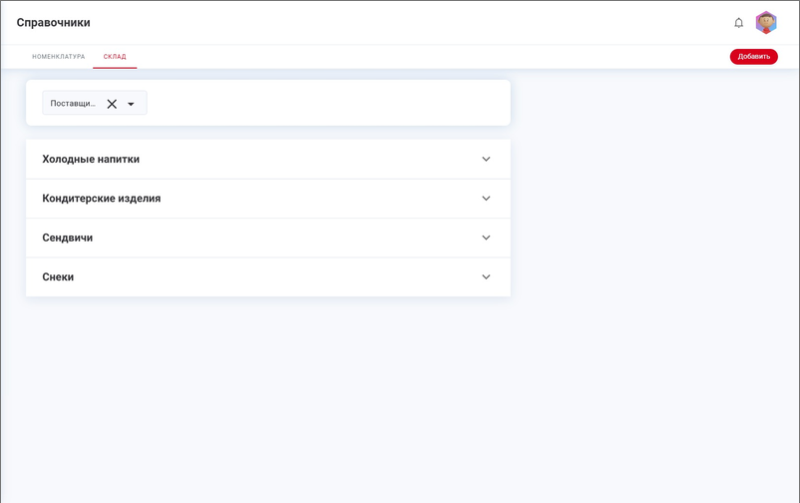
Task: Click the middle of the Снеки row
Action: (x=268, y=277)
